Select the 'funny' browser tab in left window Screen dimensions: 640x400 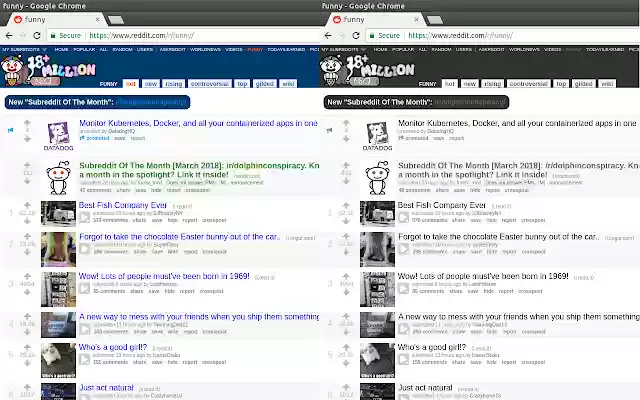point(57,20)
